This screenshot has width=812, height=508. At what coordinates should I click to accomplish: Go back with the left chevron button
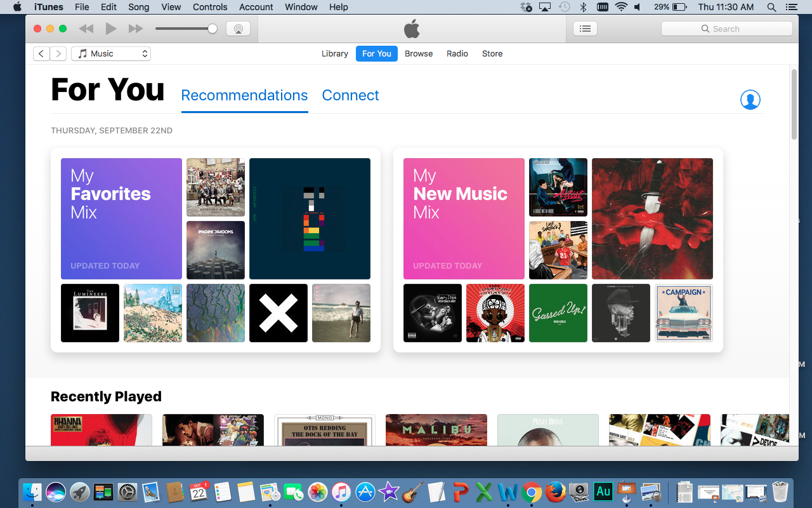pos(41,54)
